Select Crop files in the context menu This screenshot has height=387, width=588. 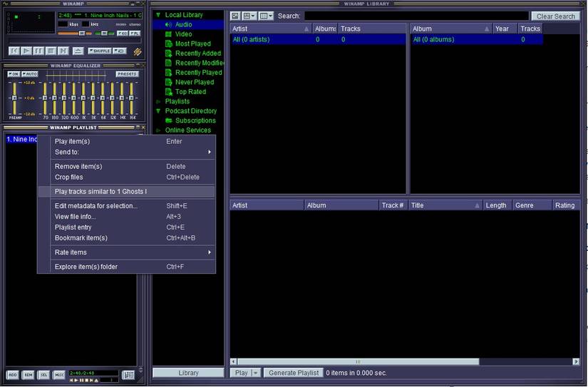click(x=127, y=177)
